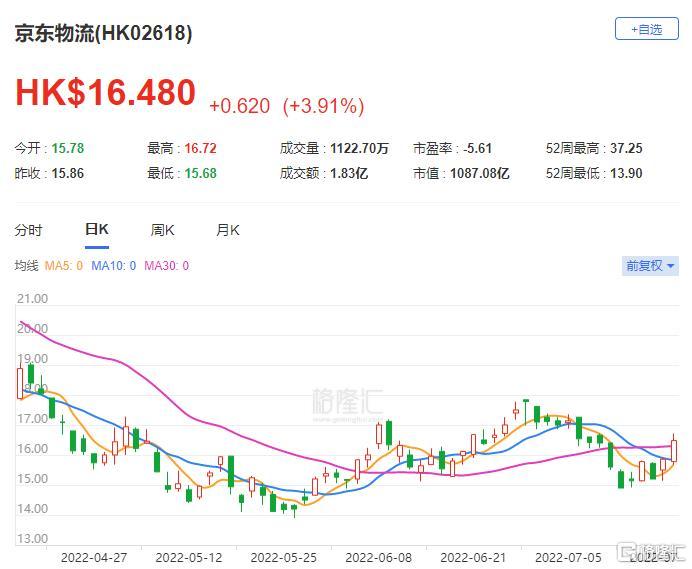Click the 最低 value 15.68
The image size is (692, 569).
[200, 173]
